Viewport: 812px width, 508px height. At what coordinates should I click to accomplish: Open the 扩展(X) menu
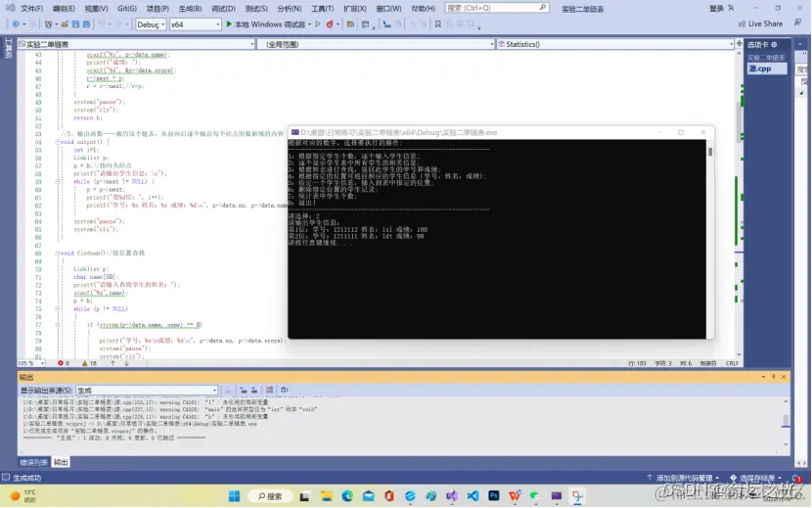(x=355, y=8)
